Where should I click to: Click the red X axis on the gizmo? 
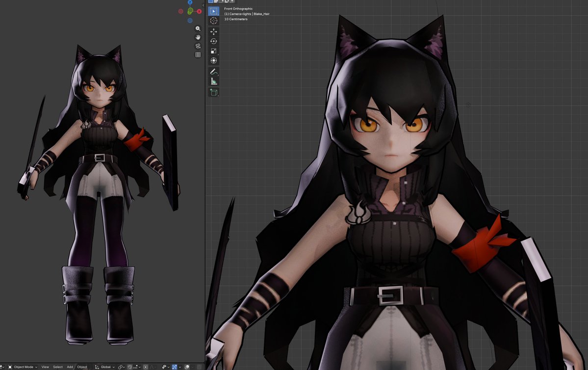(199, 11)
